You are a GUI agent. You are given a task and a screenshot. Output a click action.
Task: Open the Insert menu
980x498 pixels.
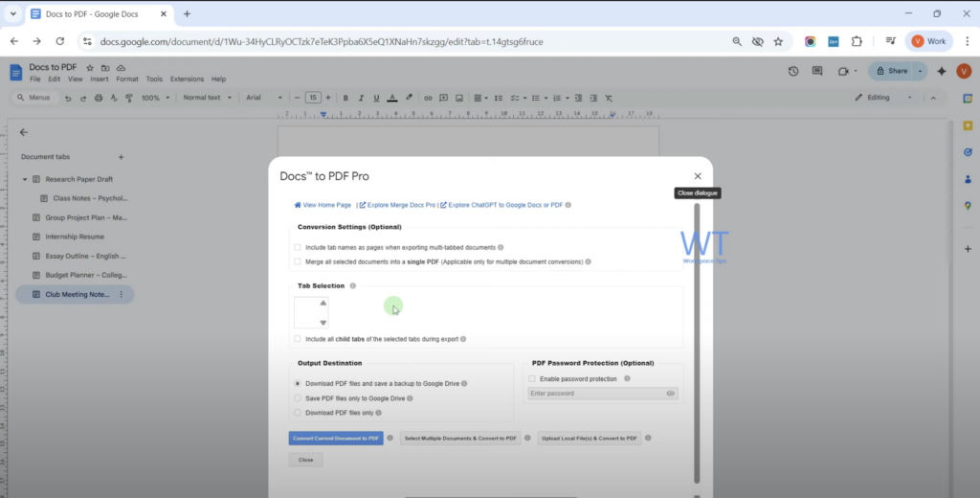[100, 79]
